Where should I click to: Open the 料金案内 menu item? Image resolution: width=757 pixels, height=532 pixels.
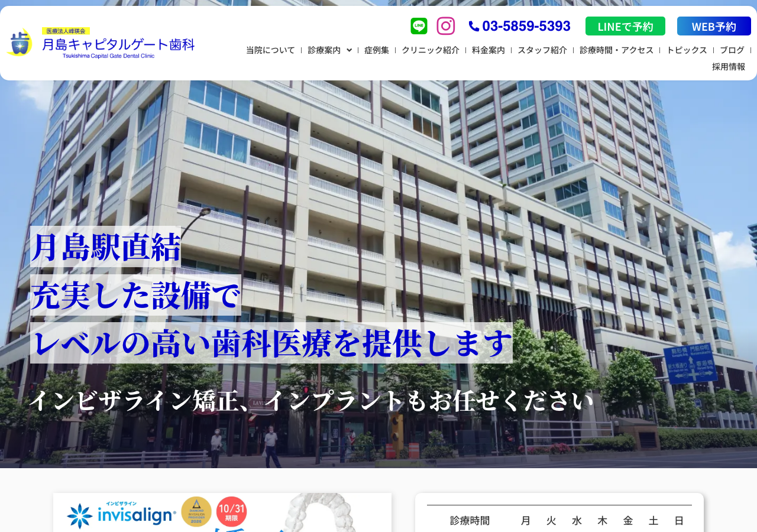489,50
